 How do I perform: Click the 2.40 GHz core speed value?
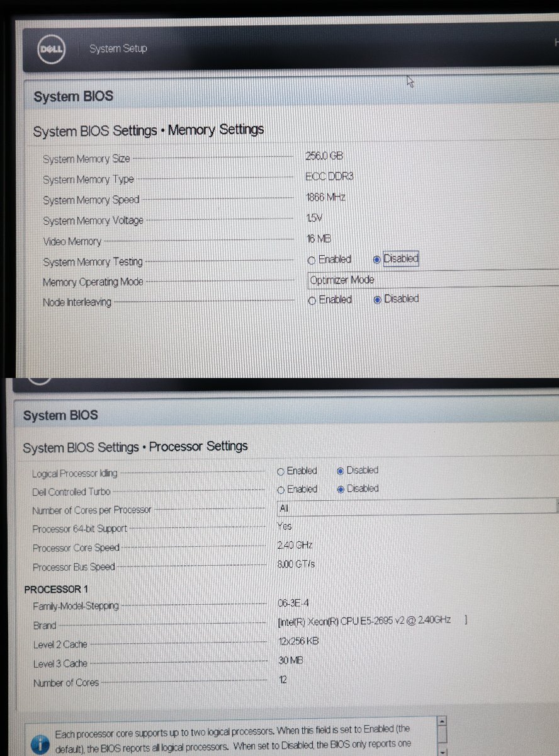[x=295, y=545]
